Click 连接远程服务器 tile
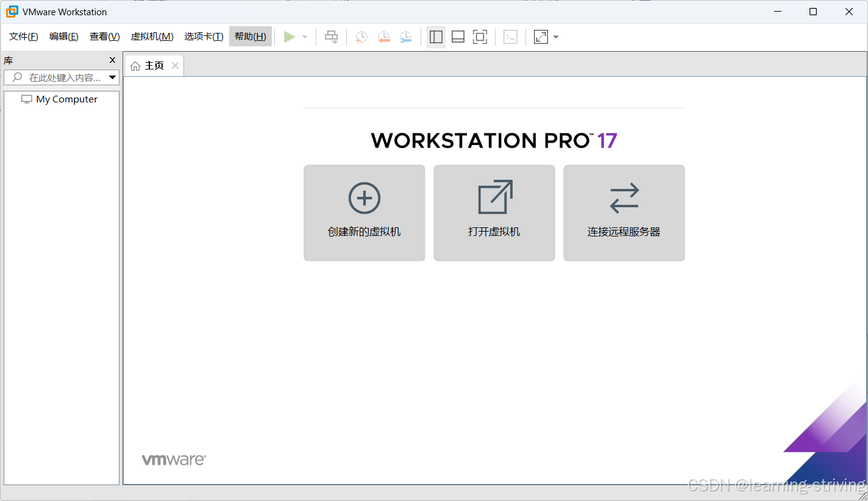Screen dimensions: 868x501 click(624, 213)
